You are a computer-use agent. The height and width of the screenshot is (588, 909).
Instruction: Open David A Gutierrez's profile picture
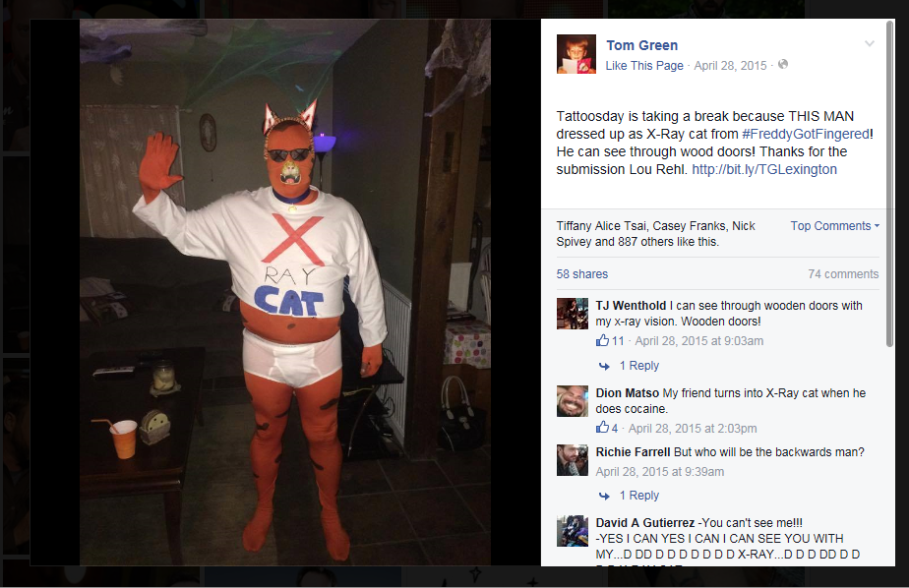pyautogui.click(x=573, y=531)
